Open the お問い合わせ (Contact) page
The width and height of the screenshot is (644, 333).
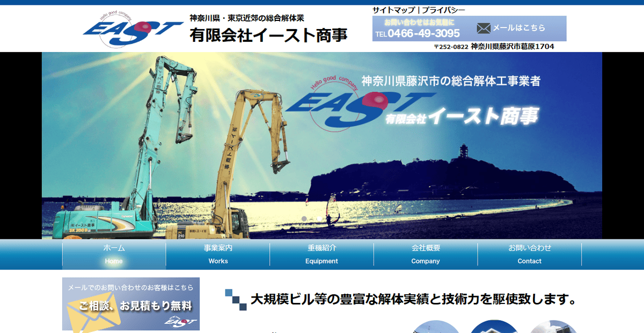(x=529, y=255)
